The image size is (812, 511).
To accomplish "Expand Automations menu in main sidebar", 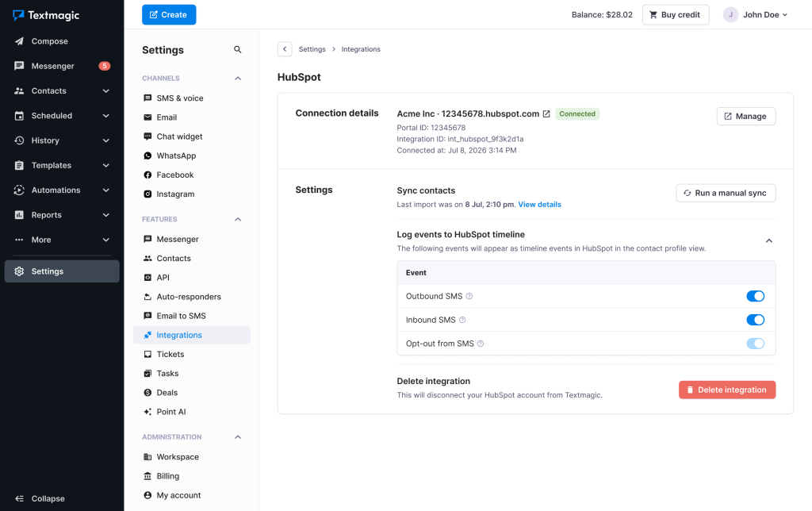I will pos(106,190).
